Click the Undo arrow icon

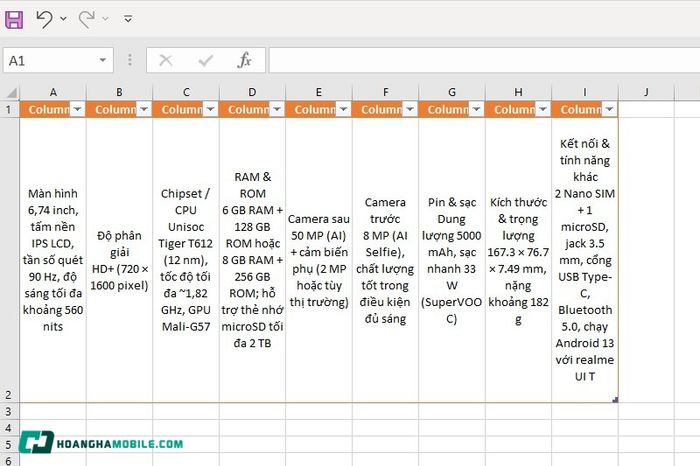44,19
